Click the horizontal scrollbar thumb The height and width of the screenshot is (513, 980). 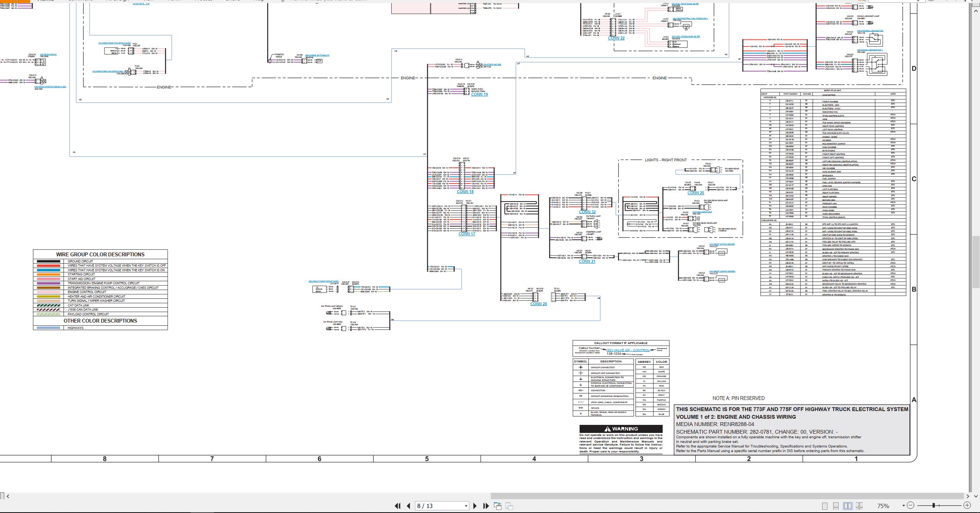coord(727,496)
